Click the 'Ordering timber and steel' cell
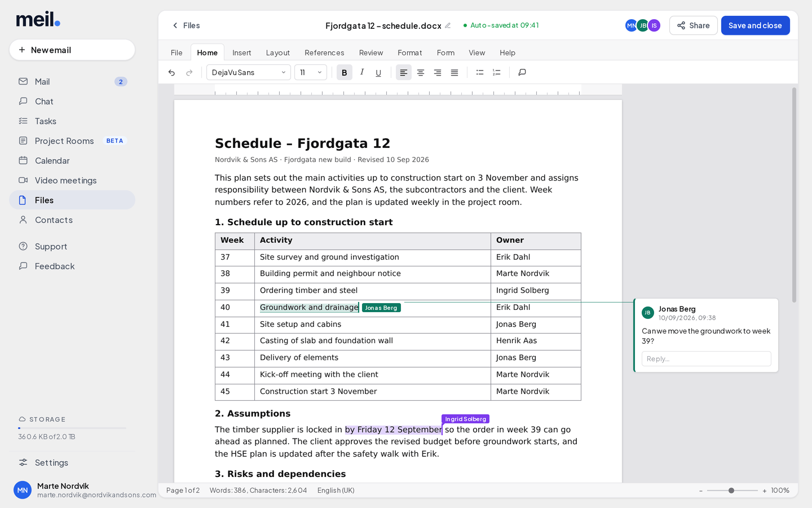 (x=372, y=291)
